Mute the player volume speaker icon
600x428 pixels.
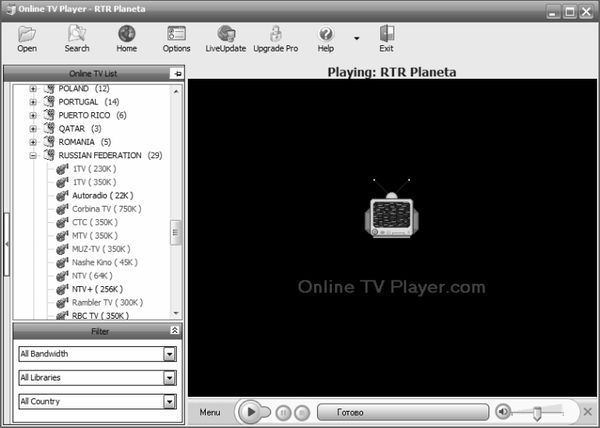click(504, 412)
